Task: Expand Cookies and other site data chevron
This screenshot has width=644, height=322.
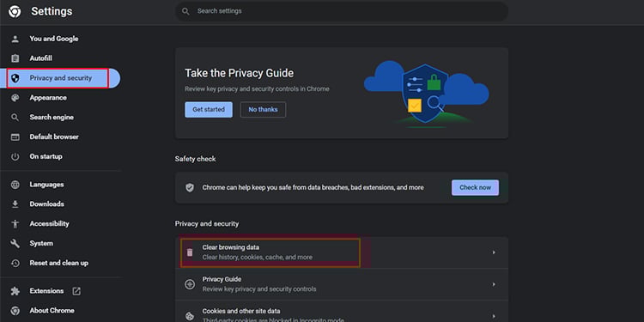Action: coord(494,316)
